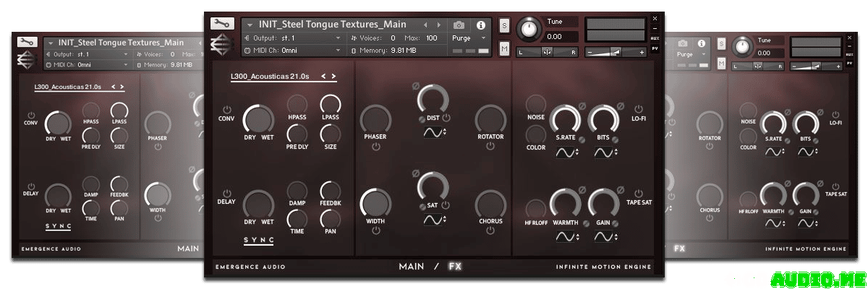This screenshot has height=289, width=868.
Task: Open the instrument info icon
Action: [481, 25]
